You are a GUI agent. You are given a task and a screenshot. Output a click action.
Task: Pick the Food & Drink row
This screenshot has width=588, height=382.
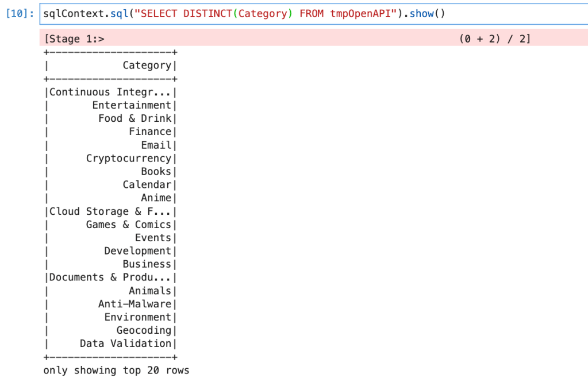click(134, 118)
